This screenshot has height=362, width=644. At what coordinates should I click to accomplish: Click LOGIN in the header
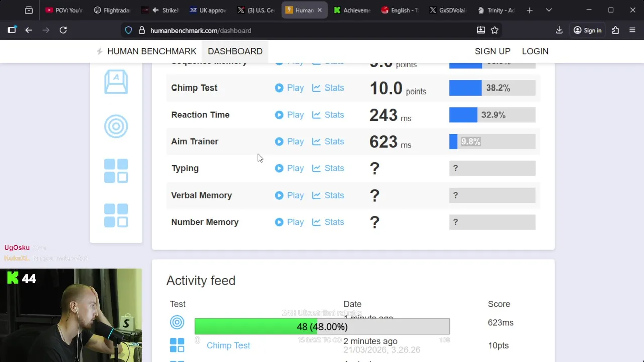pos(535,51)
